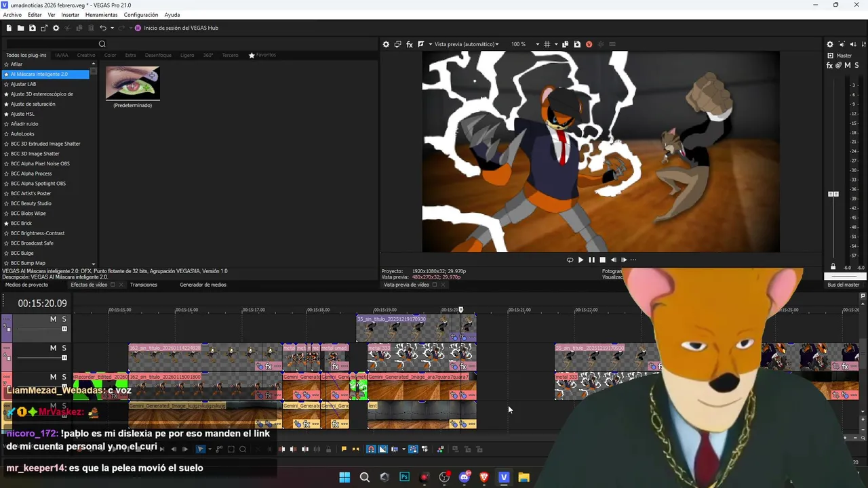868x488 pixels.
Task: Solo track 5 with S button
Action: pyautogui.click(x=64, y=319)
